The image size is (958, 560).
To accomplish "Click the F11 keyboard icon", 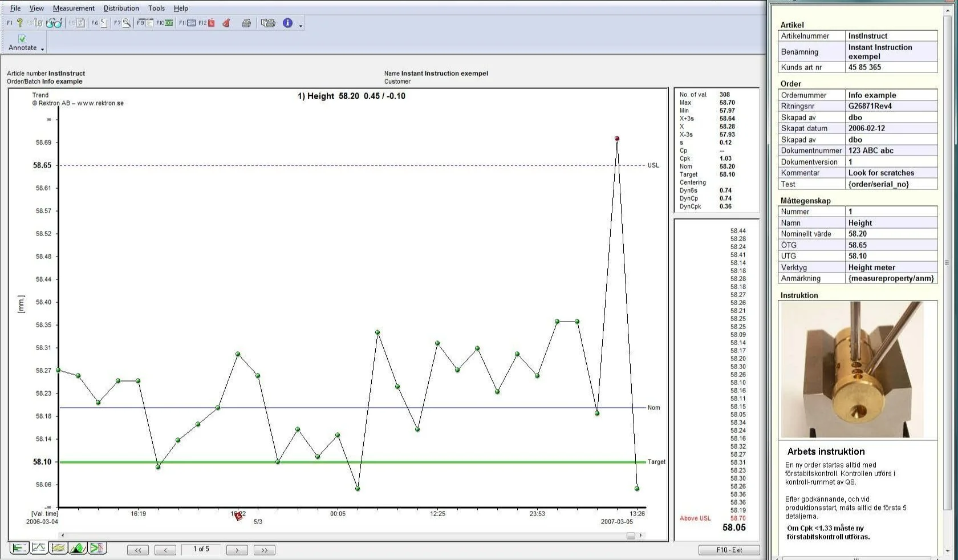I will coord(191,23).
